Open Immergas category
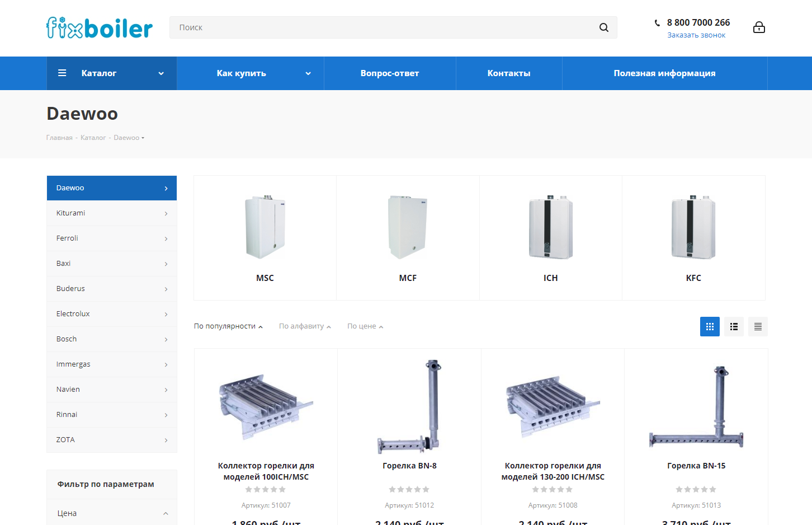 [112, 364]
